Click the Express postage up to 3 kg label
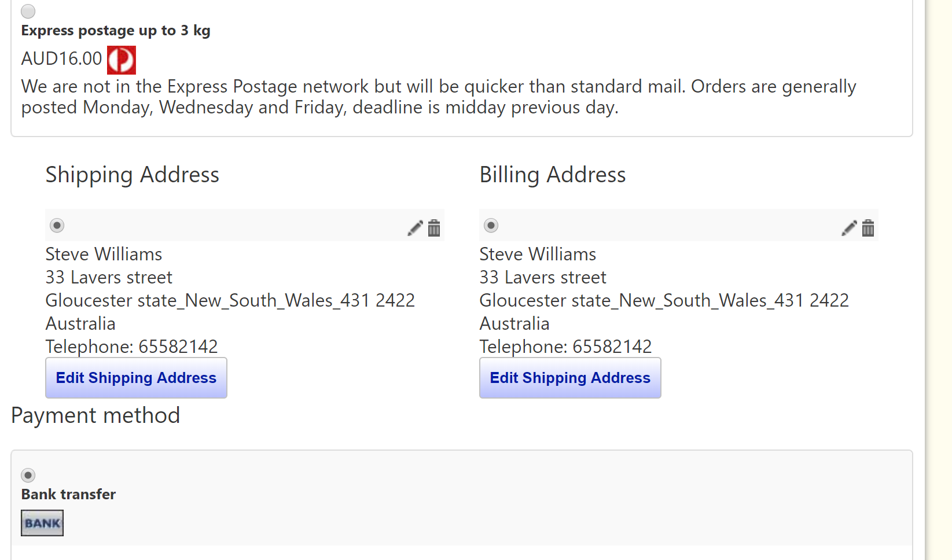The height and width of the screenshot is (560, 952). point(116,31)
